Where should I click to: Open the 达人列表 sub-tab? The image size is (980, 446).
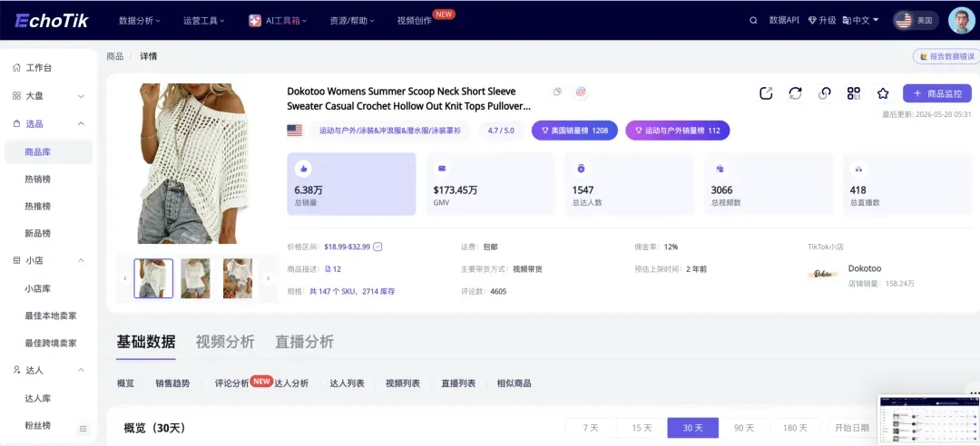(347, 383)
